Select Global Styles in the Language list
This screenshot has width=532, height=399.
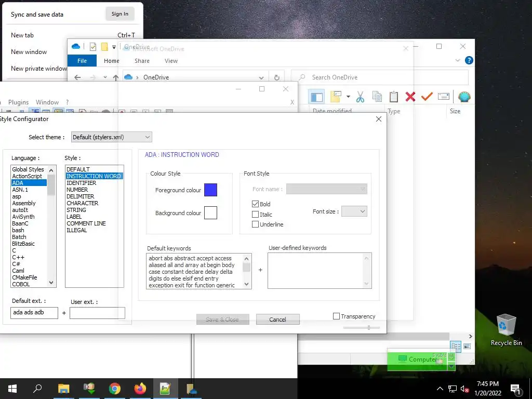[28, 169]
